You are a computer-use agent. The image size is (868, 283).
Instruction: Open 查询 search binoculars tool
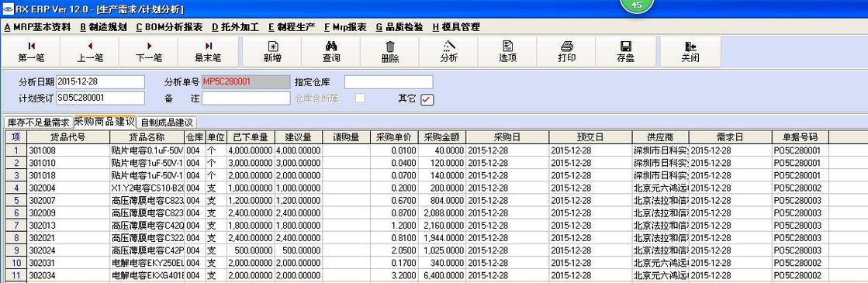click(x=331, y=51)
